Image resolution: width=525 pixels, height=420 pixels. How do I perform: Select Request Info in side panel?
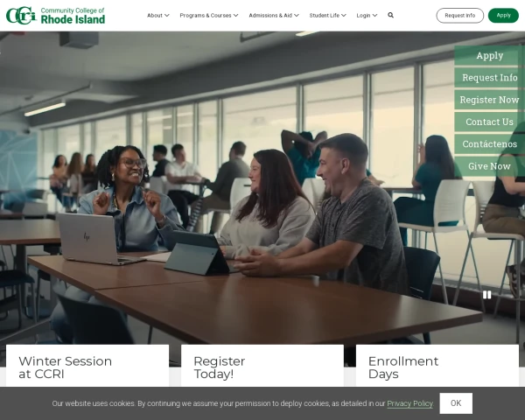(489, 77)
